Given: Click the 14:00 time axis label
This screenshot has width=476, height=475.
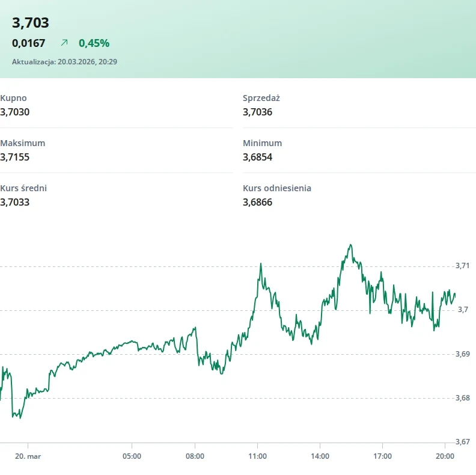Looking at the screenshot, I should coord(320,456).
